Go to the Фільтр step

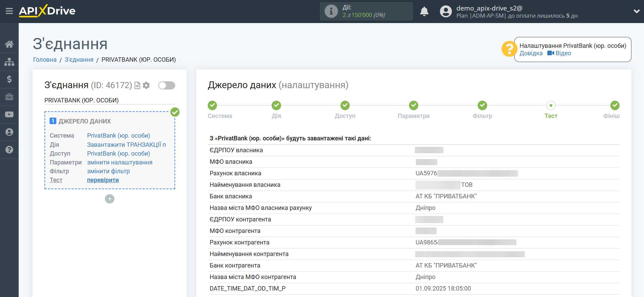click(x=482, y=106)
